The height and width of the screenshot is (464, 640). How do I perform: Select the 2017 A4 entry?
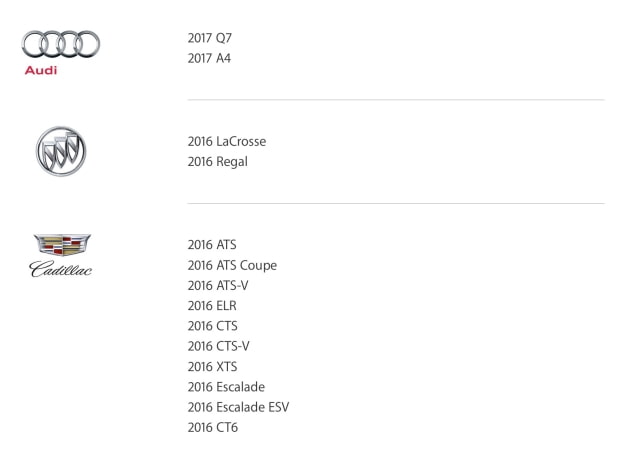[x=209, y=58]
